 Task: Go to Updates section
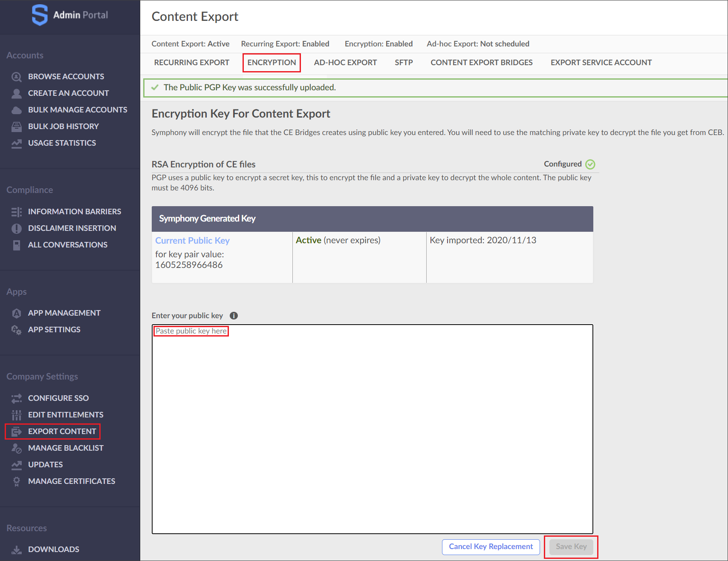coord(45,465)
